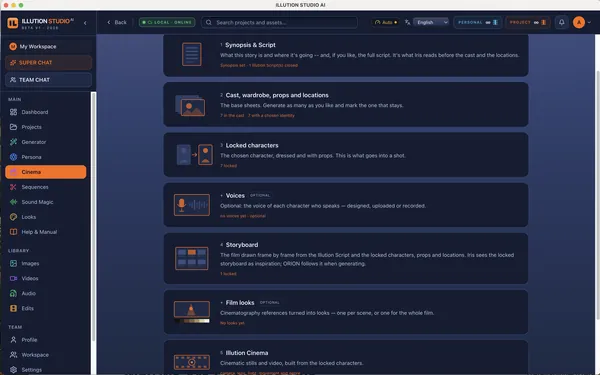Open the Illution Cinema step

pos(346,357)
